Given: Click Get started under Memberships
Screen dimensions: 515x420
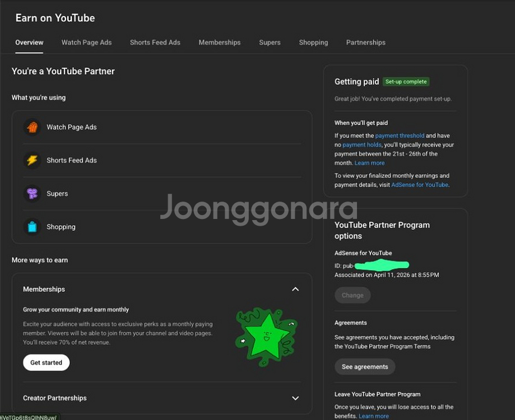Looking at the screenshot, I should (47, 362).
